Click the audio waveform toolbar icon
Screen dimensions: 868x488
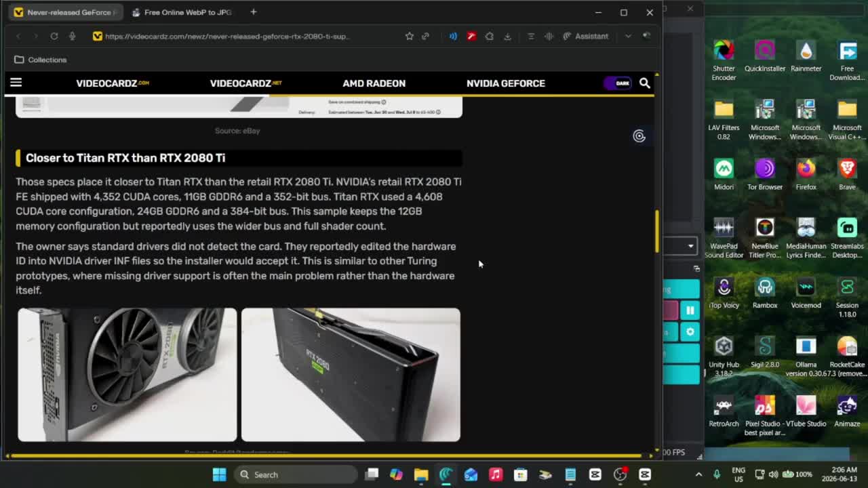pos(549,36)
